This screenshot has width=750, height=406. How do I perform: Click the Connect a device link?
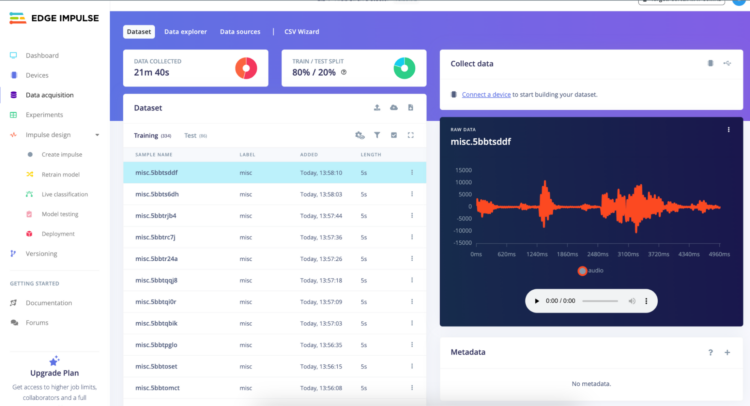(487, 94)
